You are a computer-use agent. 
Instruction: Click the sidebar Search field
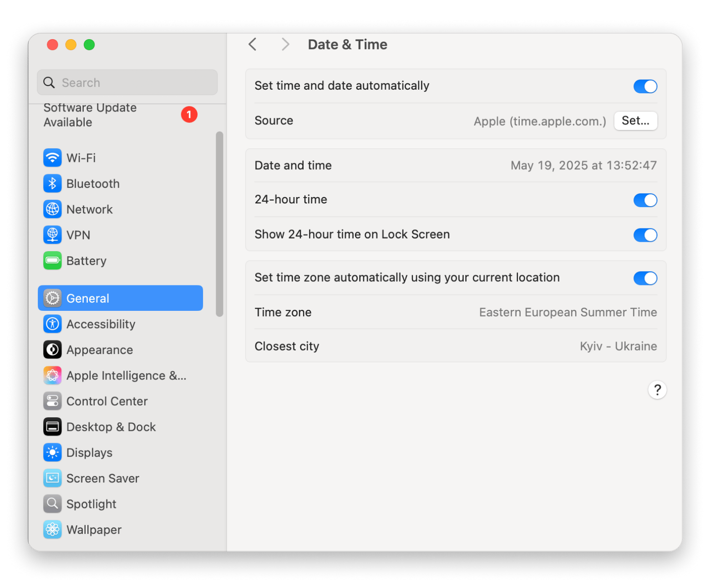[127, 82]
